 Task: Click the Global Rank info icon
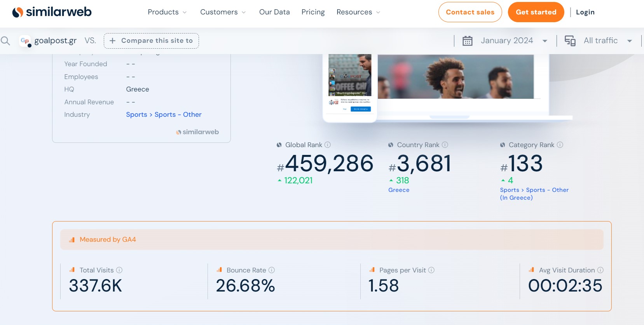tap(328, 145)
